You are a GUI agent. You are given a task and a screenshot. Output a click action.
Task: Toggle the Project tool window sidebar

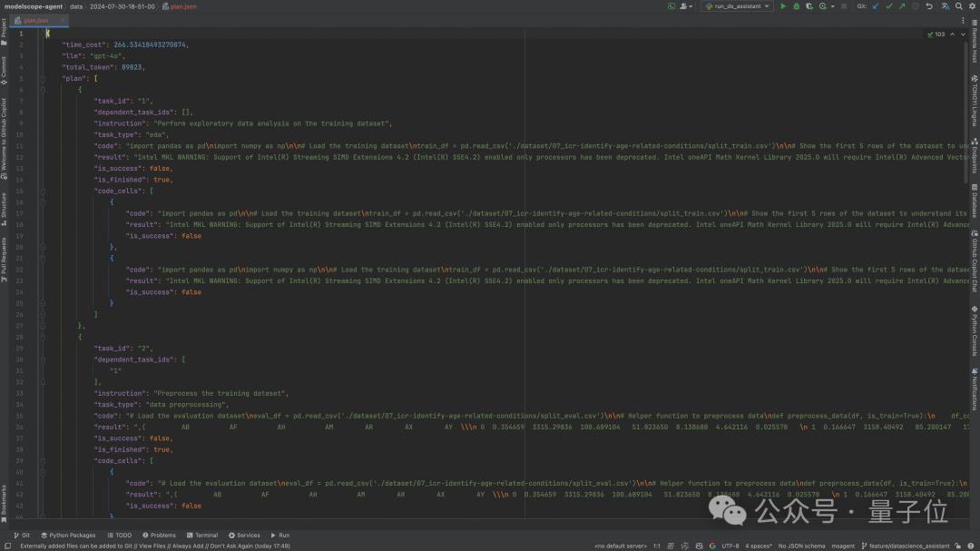[x=4, y=28]
